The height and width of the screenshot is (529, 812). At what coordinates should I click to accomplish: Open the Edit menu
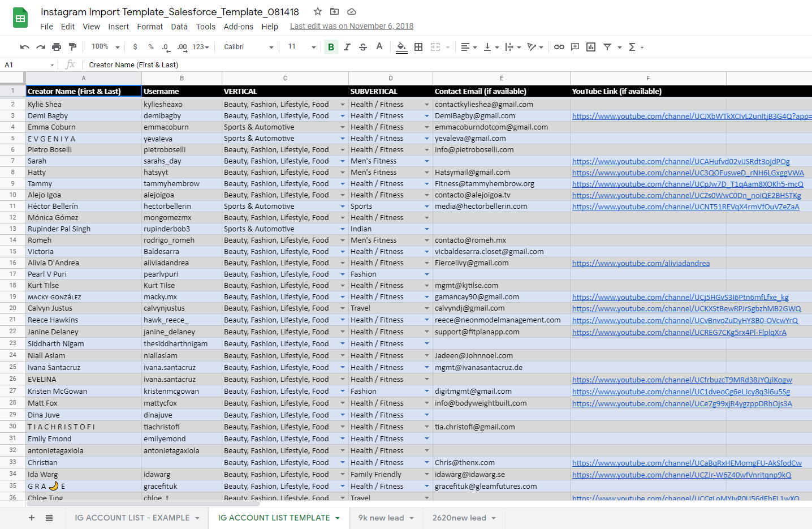point(68,27)
